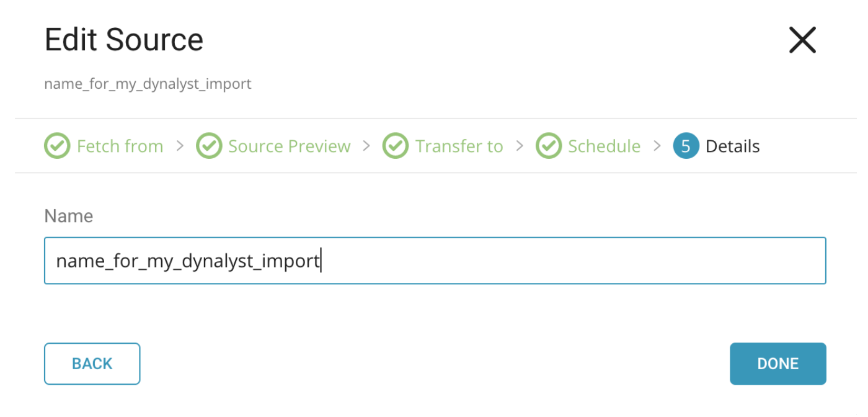Image resolution: width=868 pixels, height=417 pixels.
Task: Switch to the Schedule step
Action: (x=604, y=146)
